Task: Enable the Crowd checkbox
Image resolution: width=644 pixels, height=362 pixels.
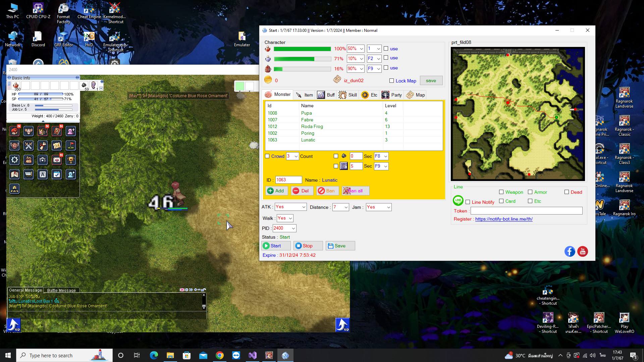Action: coord(267,156)
